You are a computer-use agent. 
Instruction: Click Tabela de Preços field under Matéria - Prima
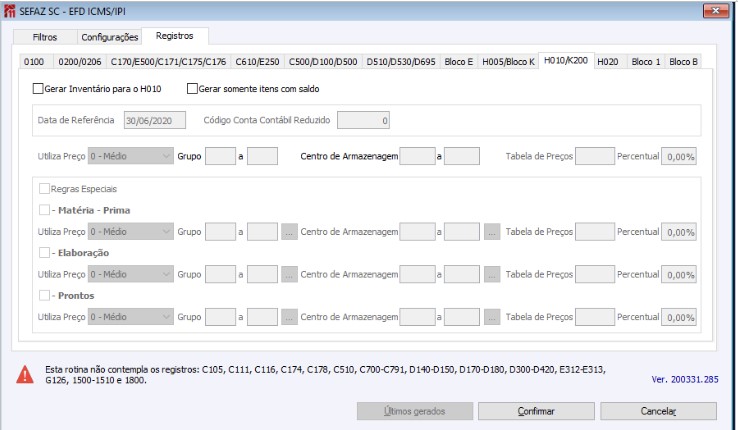(x=594, y=232)
